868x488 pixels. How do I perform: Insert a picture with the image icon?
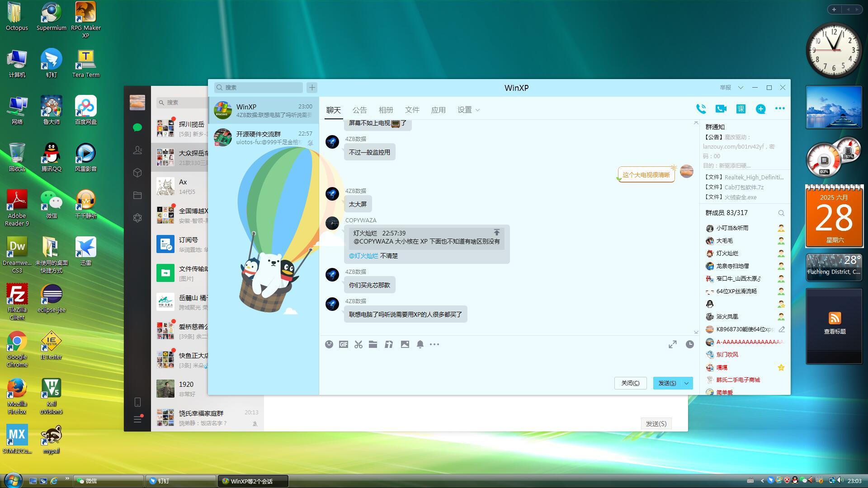point(405,344)
